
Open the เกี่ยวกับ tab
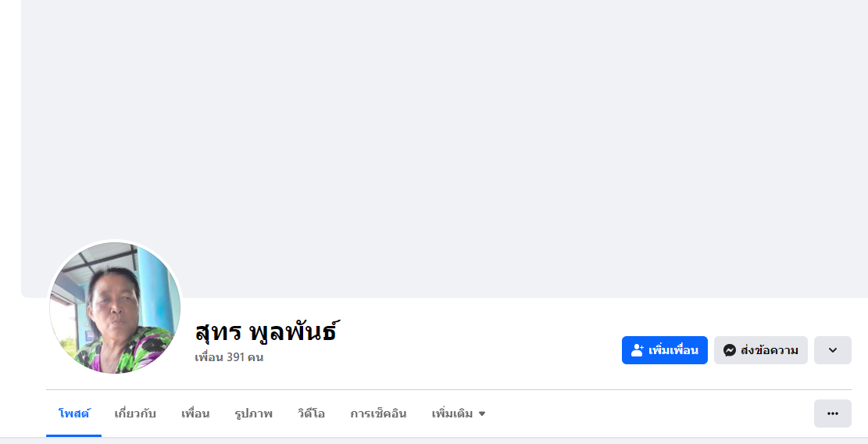click(135, 414)
